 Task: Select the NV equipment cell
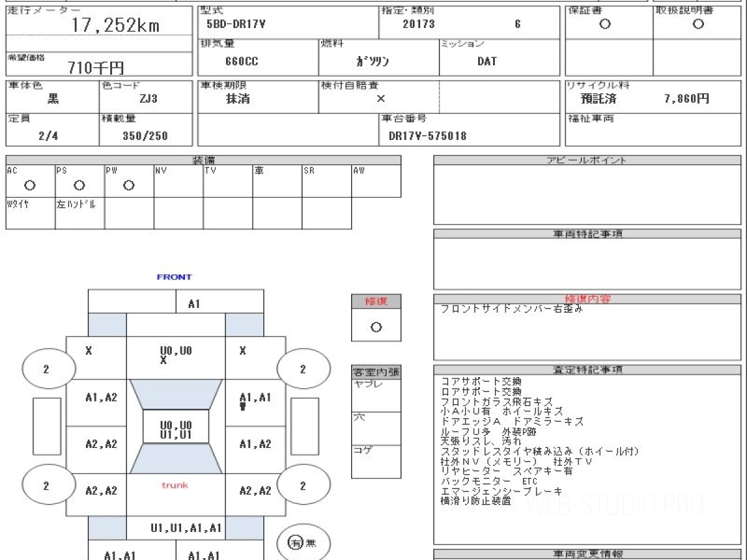[179, 181]
